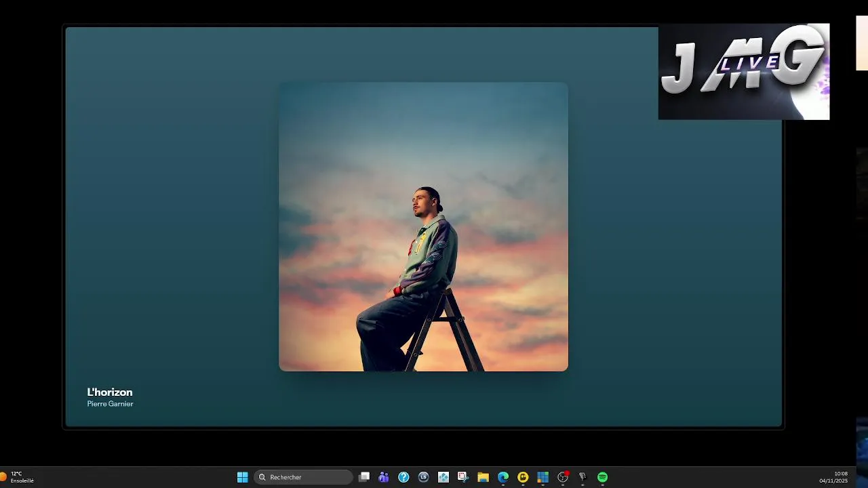Open the Microsoft Store taskbar icon

point(542,477)
